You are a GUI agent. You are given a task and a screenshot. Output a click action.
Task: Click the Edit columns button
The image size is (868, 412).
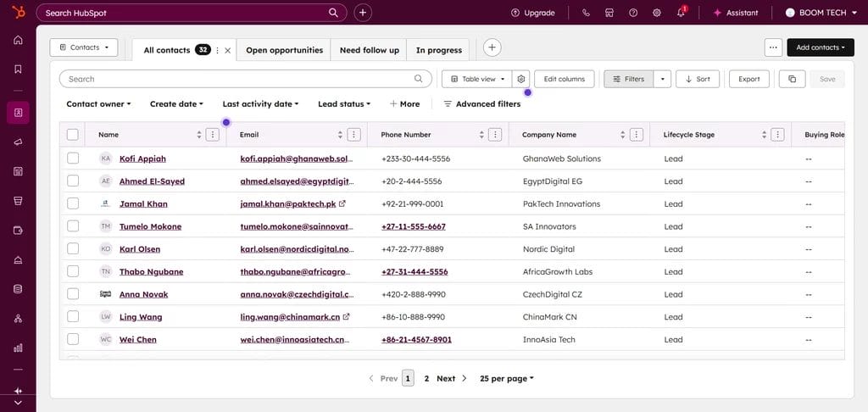(564, 79)
